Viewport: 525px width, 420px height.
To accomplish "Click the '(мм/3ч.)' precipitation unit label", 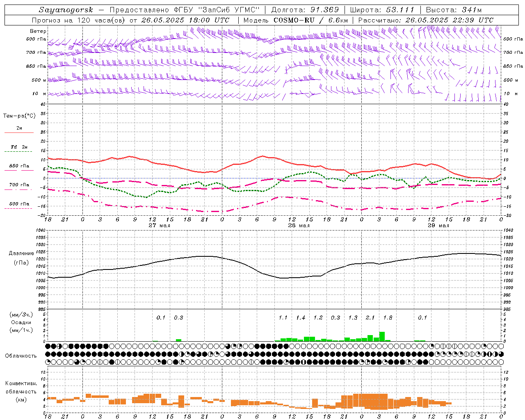I will (x=21, y=315).
